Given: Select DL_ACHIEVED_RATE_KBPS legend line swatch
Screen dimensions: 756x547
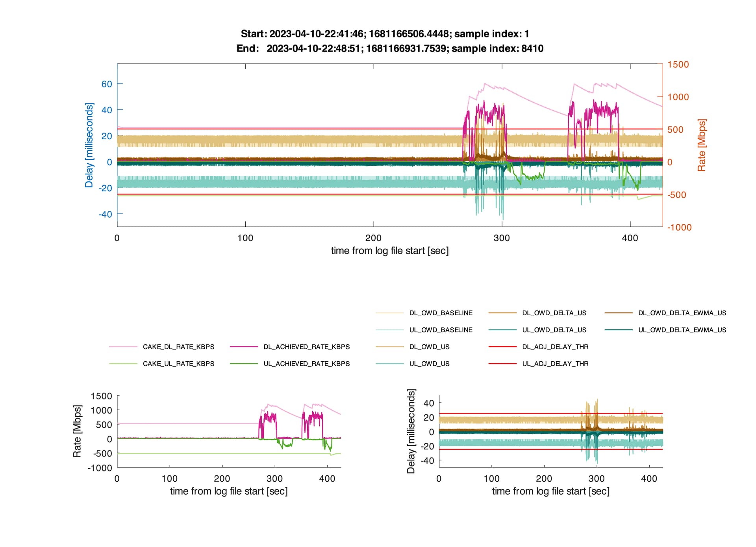Looking at the screenshot, I should 244,347.
